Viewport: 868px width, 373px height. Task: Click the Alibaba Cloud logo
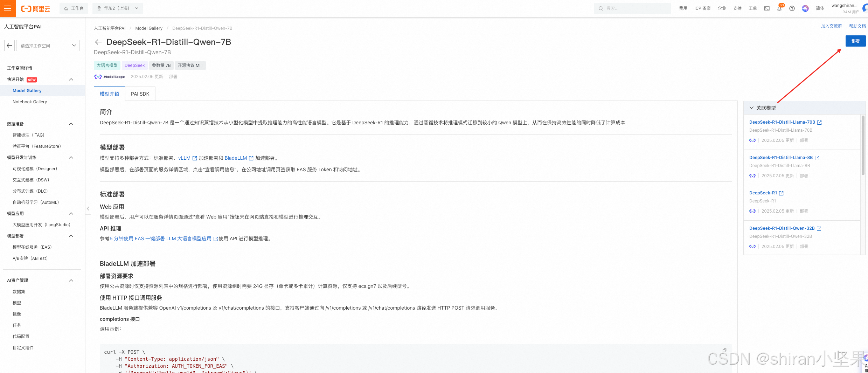pos(36,9)
